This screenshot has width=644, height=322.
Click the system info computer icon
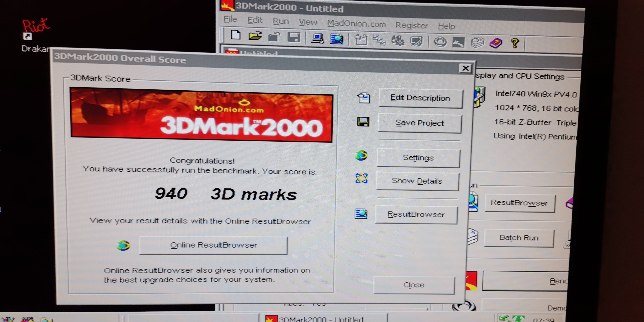[x=317, y=39]
